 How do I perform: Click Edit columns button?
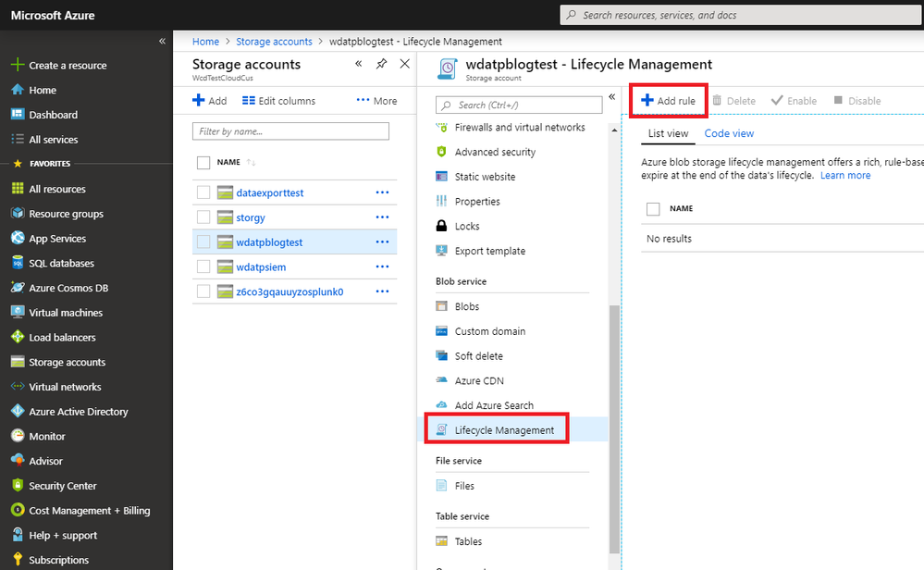pos(278,101)
